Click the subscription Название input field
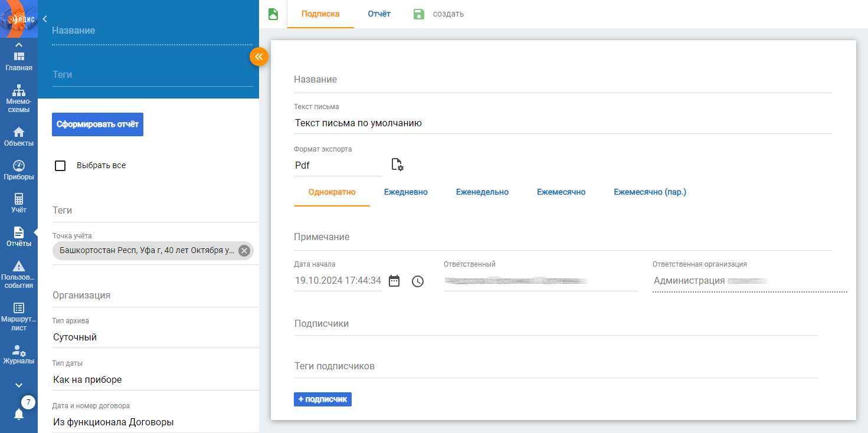The image size is (868, 433). click(x=563, y=80)
